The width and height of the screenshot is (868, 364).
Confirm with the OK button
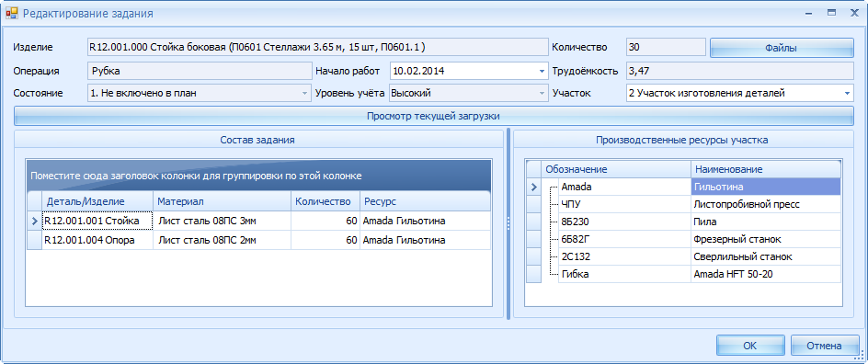[x=749, y=346]
